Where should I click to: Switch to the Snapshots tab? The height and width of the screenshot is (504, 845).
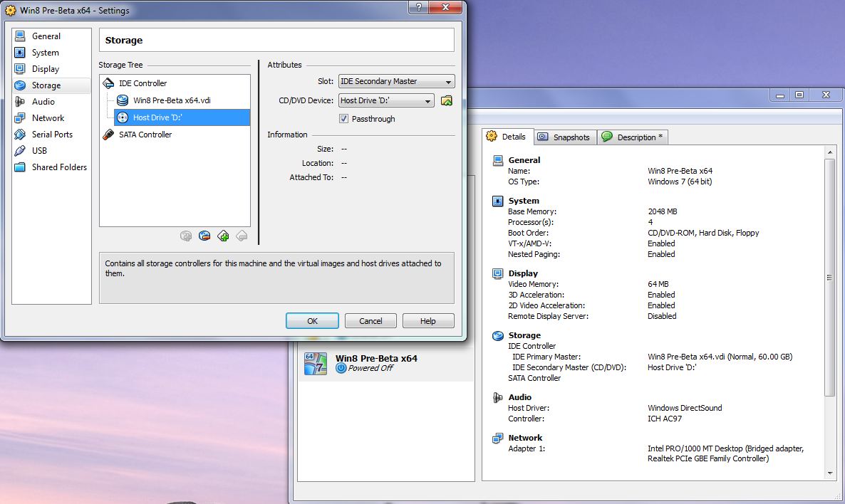pos(564,137)
